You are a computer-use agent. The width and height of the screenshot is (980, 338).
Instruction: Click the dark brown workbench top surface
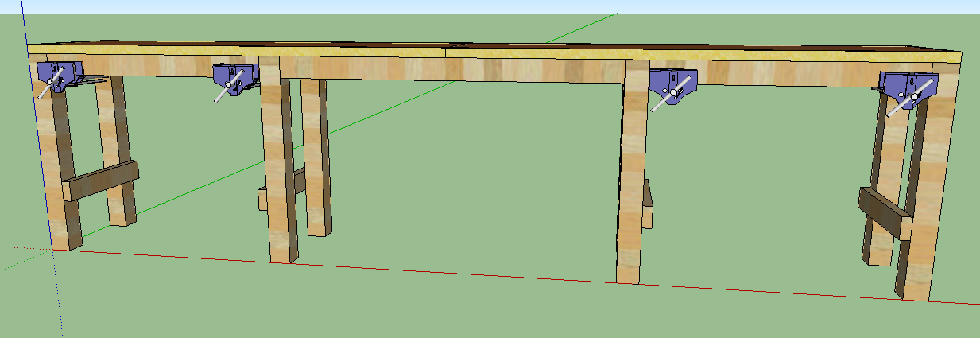(477, 45)
